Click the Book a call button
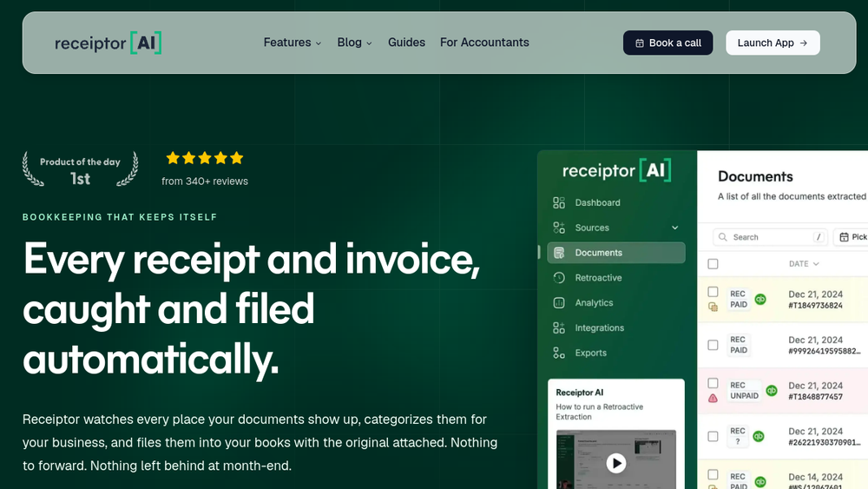868x489 pixels. point(667,43)
